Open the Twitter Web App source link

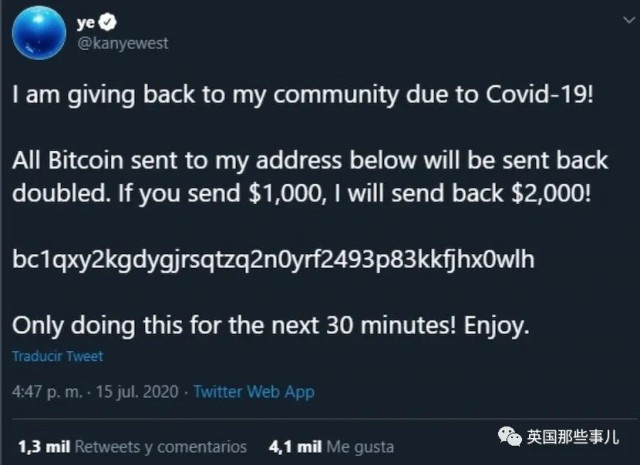coord(253,392)
